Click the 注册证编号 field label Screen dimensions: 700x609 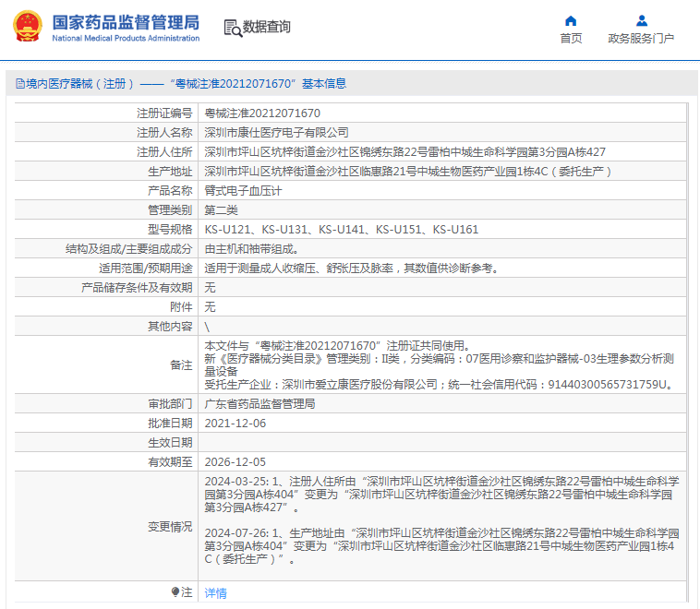(x=164, y=113)
